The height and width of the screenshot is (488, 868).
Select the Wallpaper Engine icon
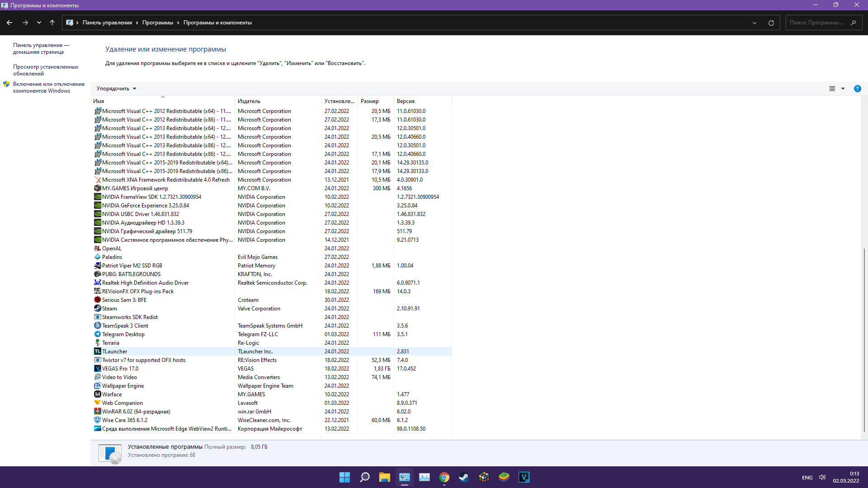(97, 385)
